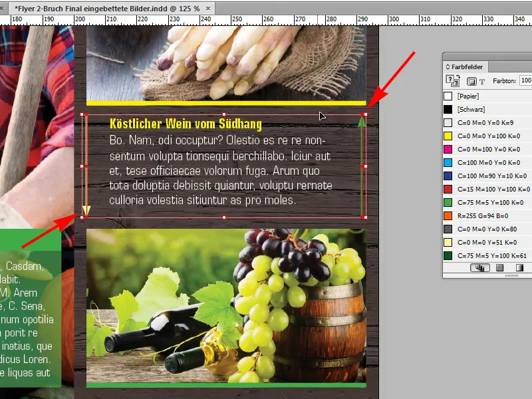Viewport: 532px width, 399px height.
Task: Select the [Schwarz] swatch
Action: [x=487, y=109]
